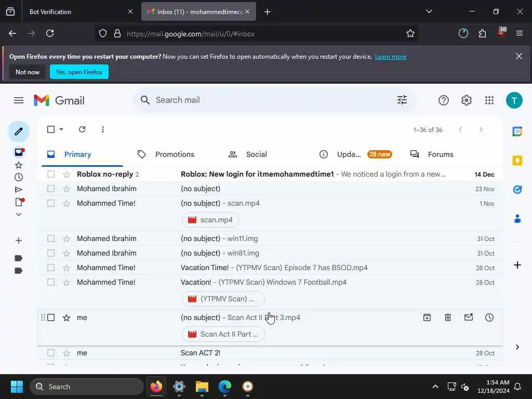Viewport: 532px width, 399px height.
Task: Open the Drafts sidebar icon
Action: (x=19, y=202)
